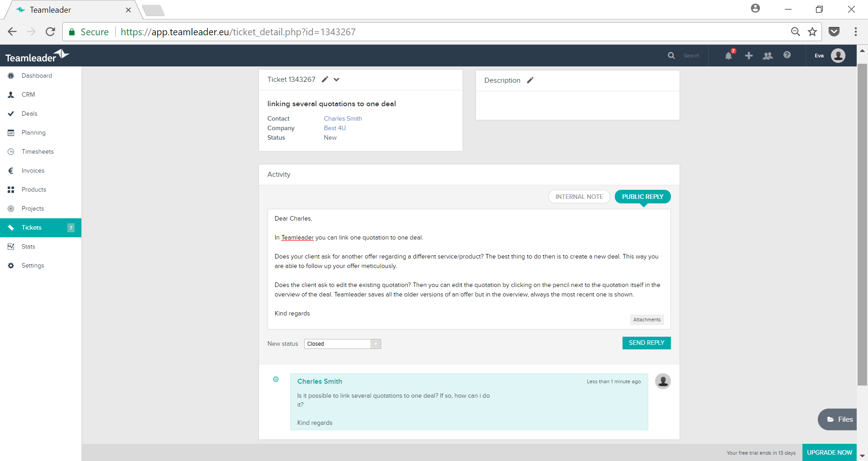The width and height of the screenshot is (868, 461).
Task: Click browser back arrow
Action: pyautogui.click(x=12, y=32)
